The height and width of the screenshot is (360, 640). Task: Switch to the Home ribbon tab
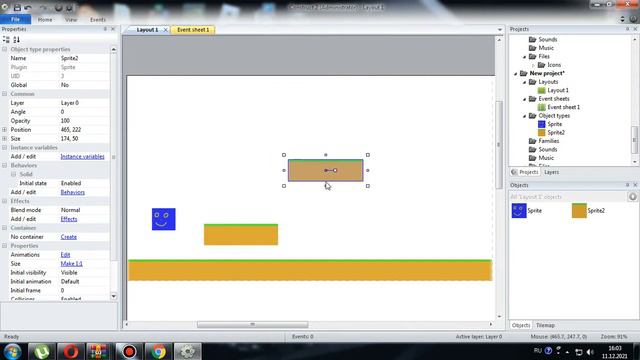[45, 19]
